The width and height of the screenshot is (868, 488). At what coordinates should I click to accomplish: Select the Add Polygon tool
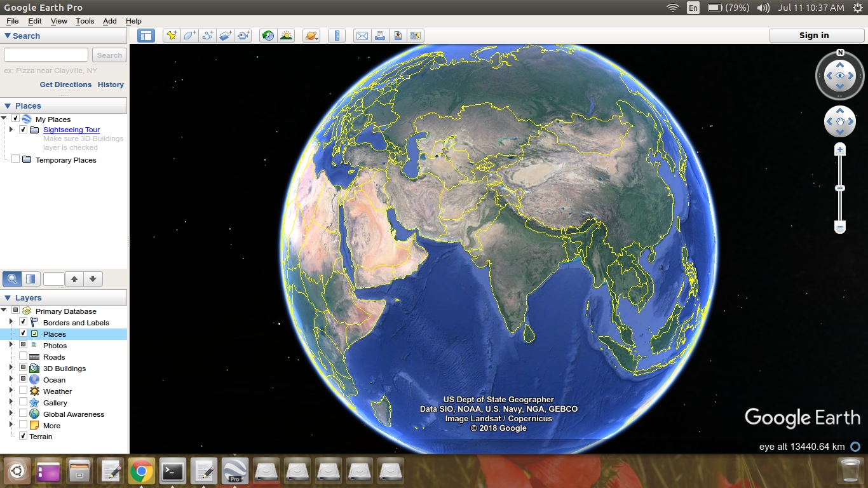tap(189, 36)
